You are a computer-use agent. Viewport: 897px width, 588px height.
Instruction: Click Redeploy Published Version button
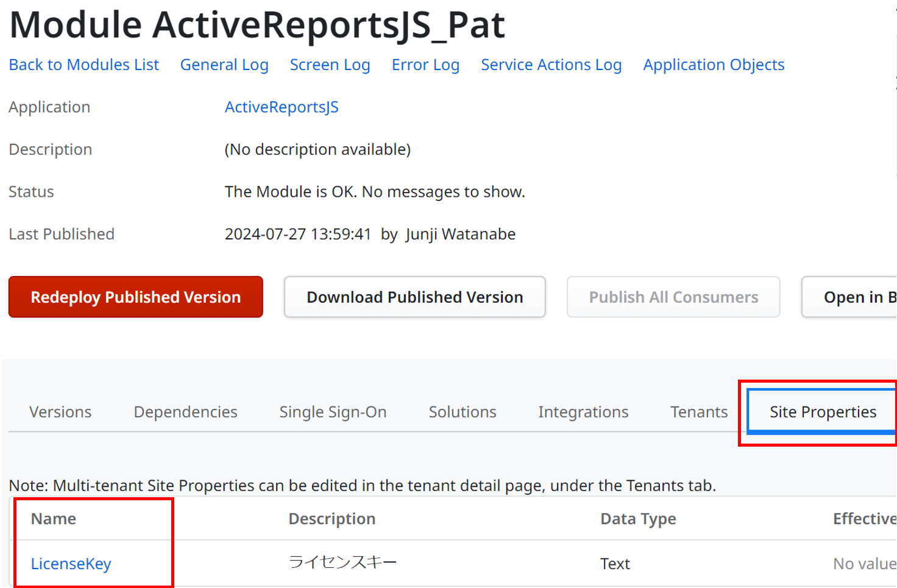pyautogui.click(x=136, y=297)
